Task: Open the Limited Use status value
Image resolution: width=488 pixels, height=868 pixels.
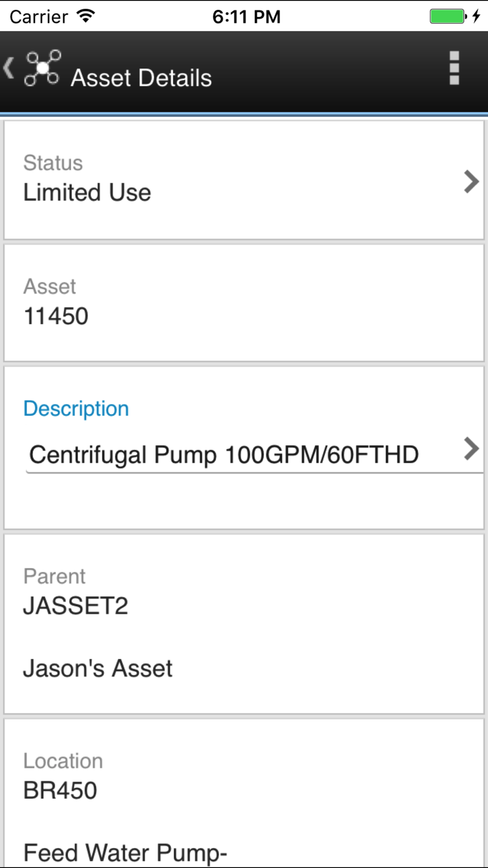Action: click(x=87, y=192)
